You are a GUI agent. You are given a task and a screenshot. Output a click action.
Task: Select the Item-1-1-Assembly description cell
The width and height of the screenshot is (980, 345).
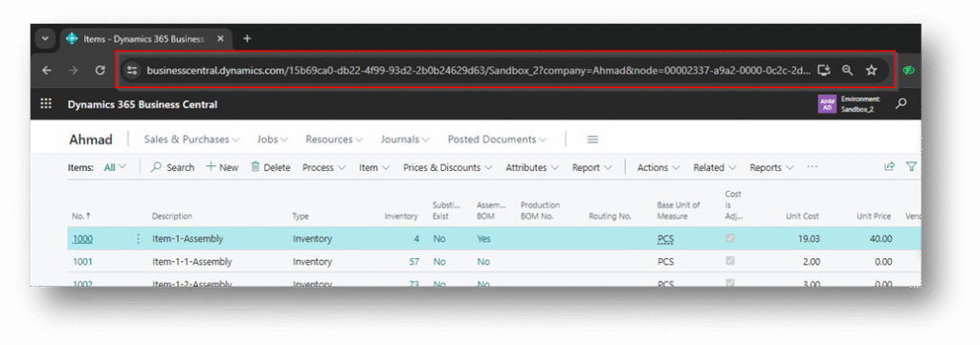tap(191, 262)
